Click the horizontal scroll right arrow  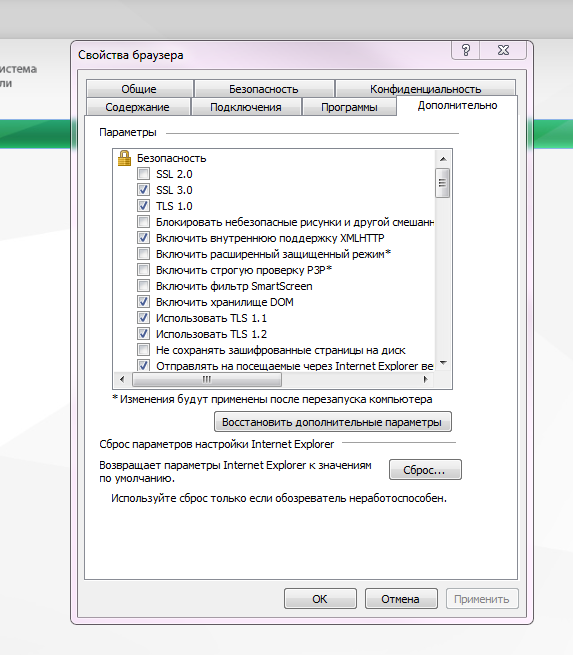click(426, 379)
